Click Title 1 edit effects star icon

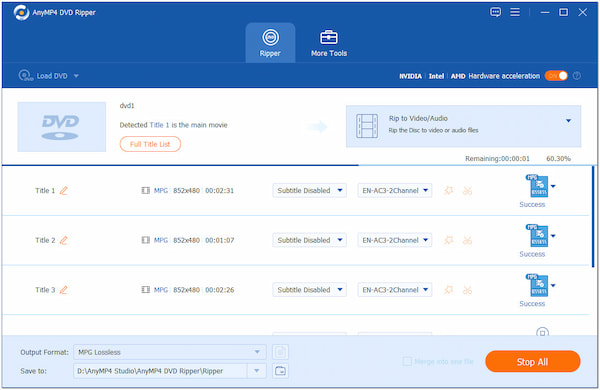click(448, 190)
